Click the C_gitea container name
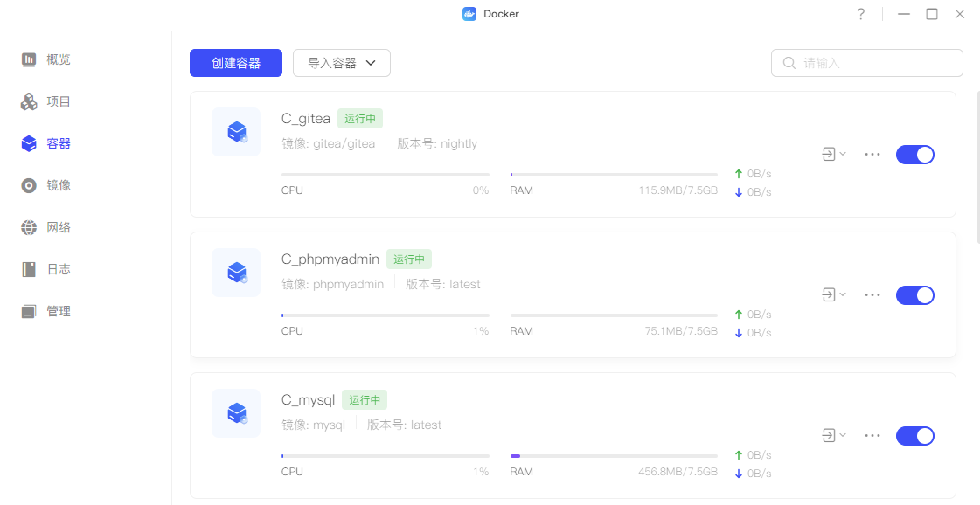 tap(306, 119)
